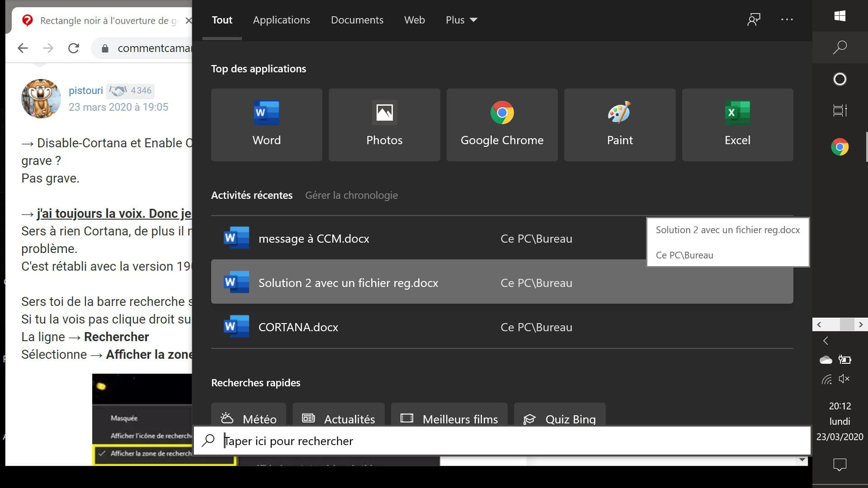The height and width of the screenshot is (488, 868).
Task: Click the Taper ici pour rechercher field
Action: pyautogui.click(x=502, y=441)
